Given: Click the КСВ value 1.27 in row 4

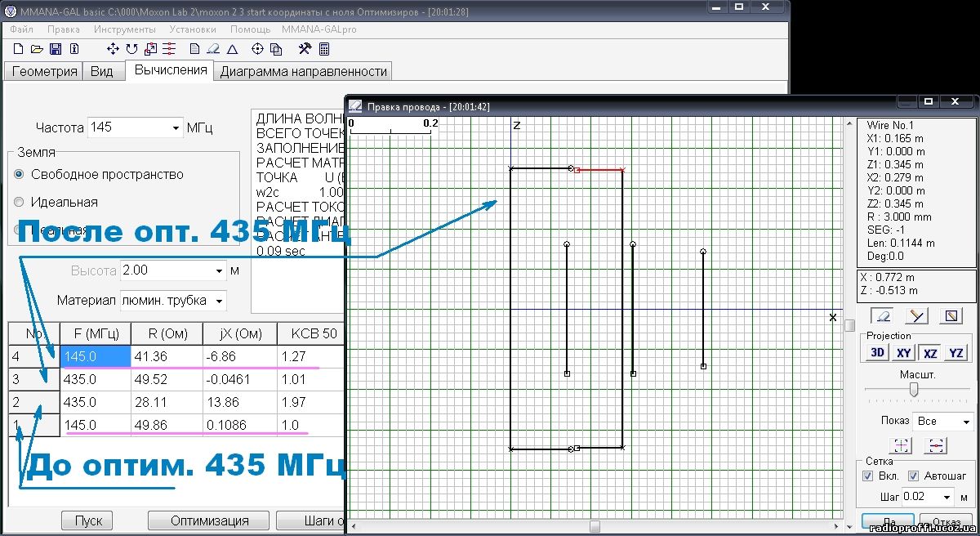Looking at the screenshot, I should [310, 356].
